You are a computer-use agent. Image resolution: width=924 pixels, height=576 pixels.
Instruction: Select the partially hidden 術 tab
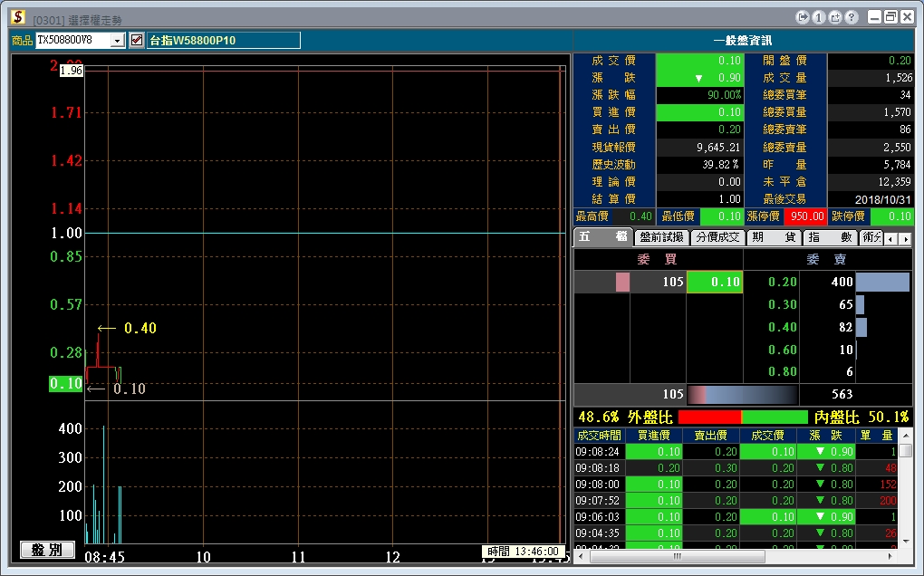coord(871,237)
